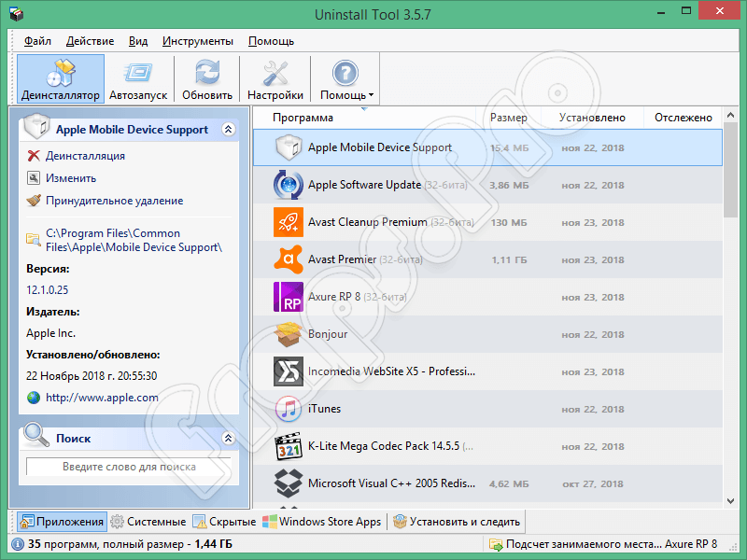
Task: Click the scrollbar up arrow
Action: pyautogui.click(x=730, y=115)
